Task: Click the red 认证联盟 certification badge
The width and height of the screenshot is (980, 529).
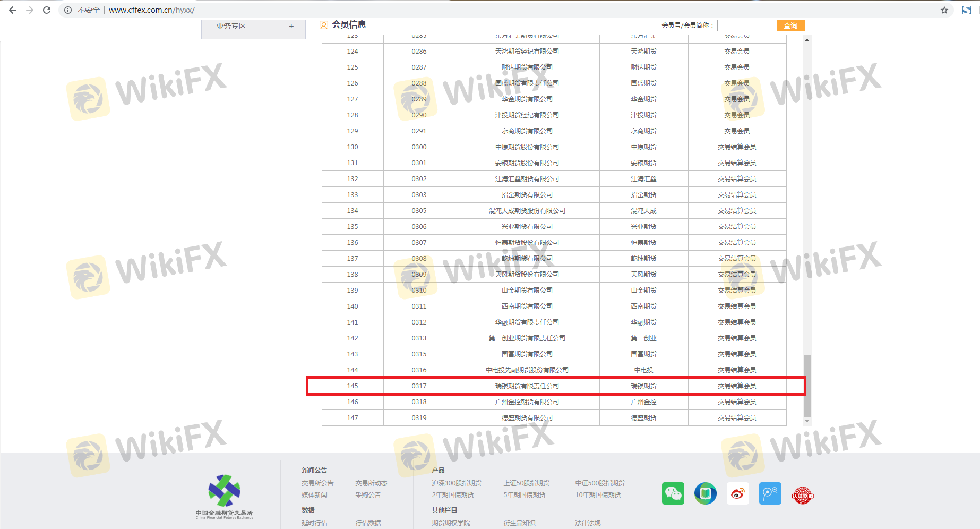Action: tap(802, 495)
